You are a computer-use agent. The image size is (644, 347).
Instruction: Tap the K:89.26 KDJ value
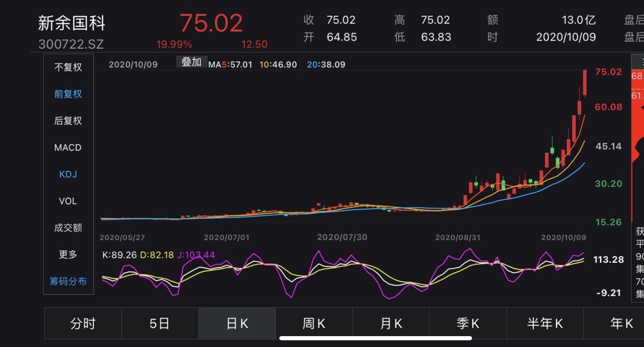click(x=119, y=255)
